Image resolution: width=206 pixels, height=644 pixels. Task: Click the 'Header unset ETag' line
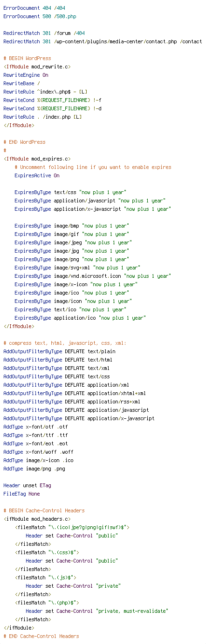(x=27, y=485)
